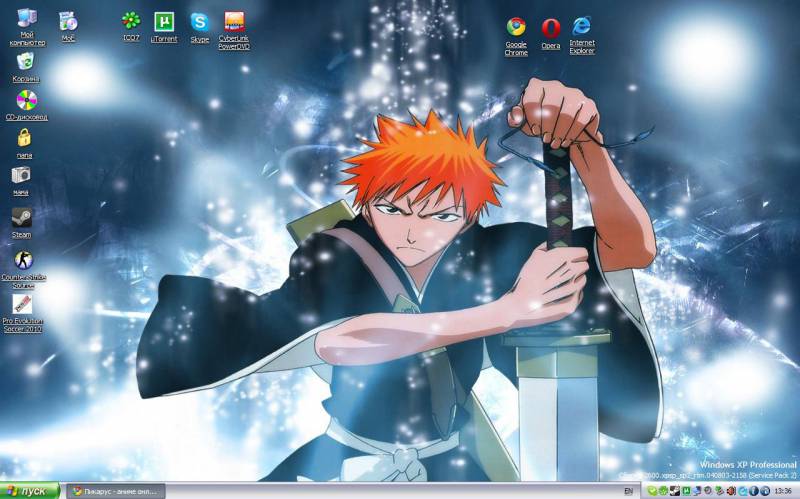Viewport: 800px width, 499px height.
Task: Select the папа padlock folder icon
Action: pos(24,143)
